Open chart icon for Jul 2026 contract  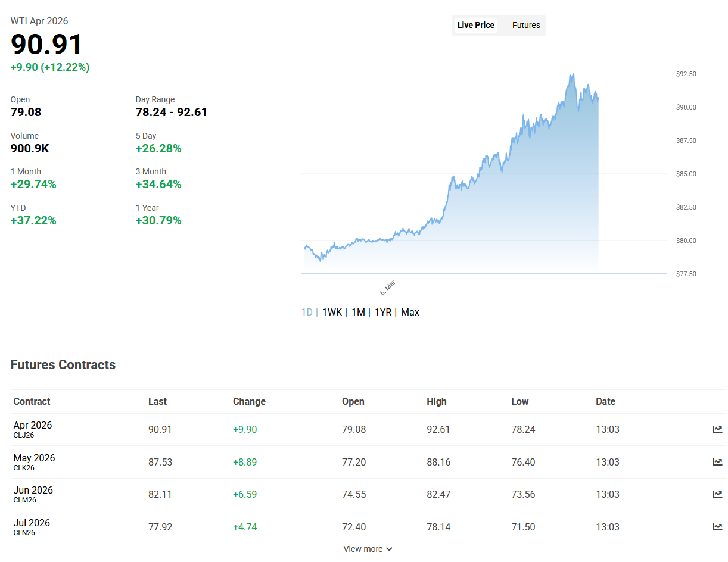click(x=717, y=527)
